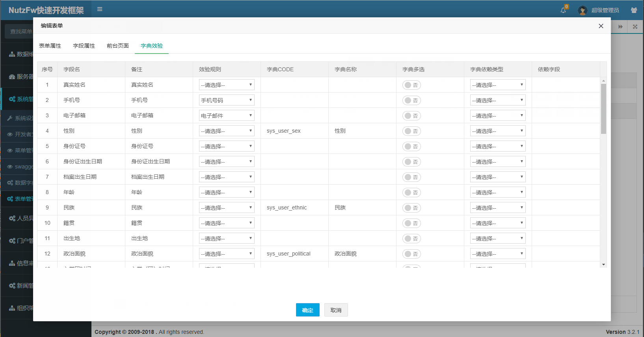Open 效验规则 dropdown for 性别 row

point(227,131)
